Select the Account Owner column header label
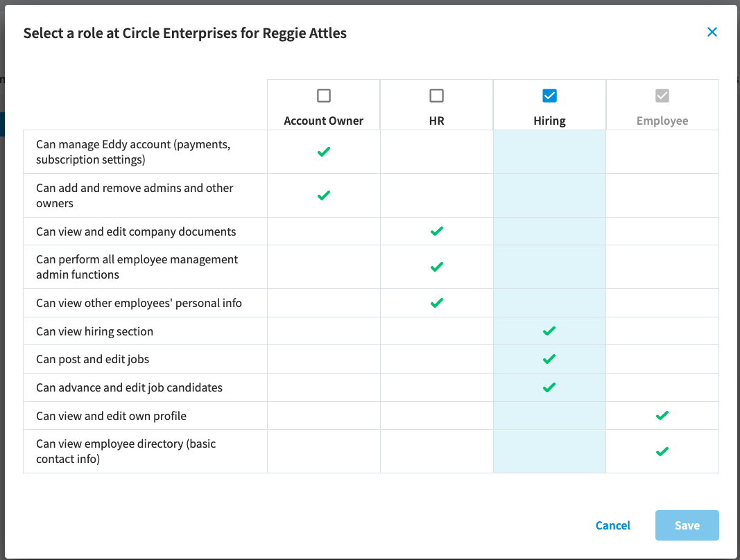 (x=324, y=121)
